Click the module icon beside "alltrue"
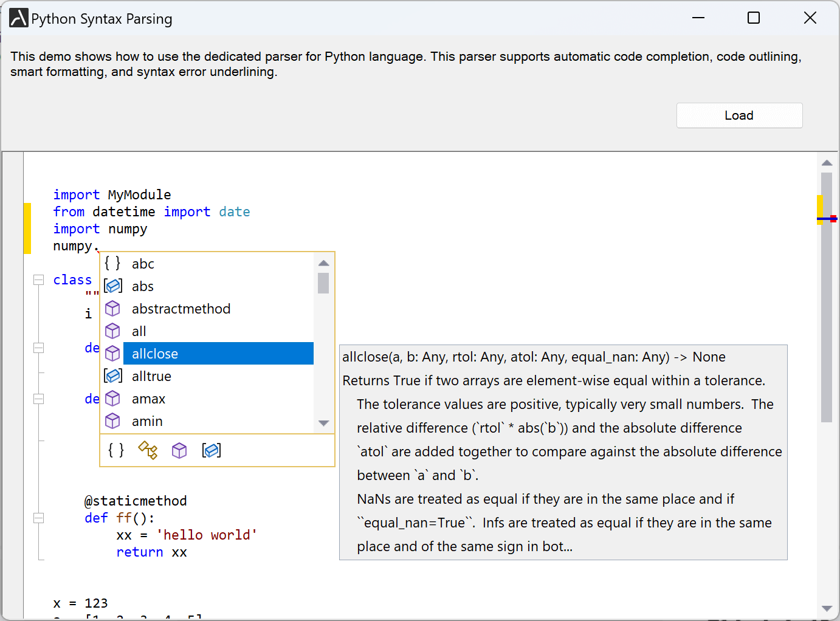This screenshot has height=621, width=840. [x=113, y=376]
